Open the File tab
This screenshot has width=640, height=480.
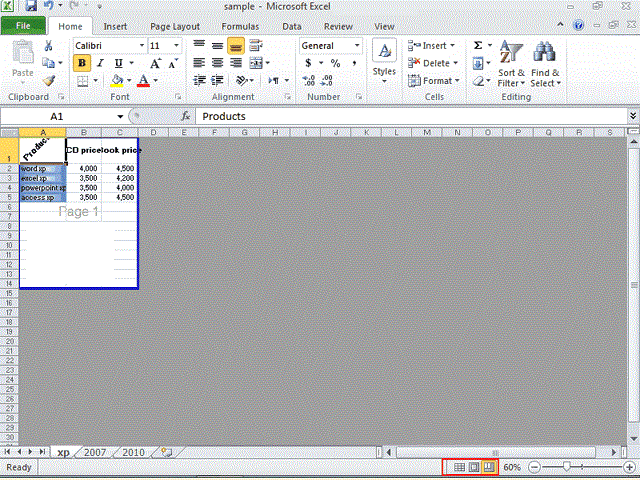tap(23, 26)
